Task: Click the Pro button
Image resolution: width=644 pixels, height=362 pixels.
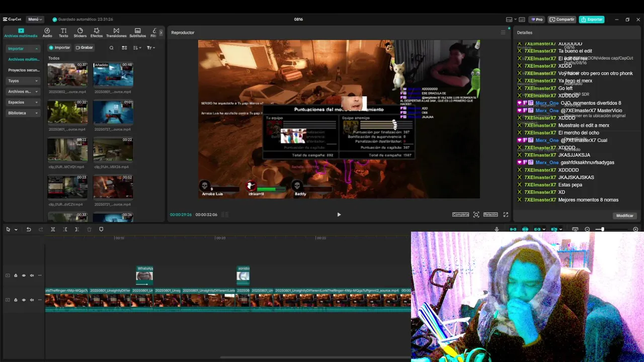Action: (536, 20)
